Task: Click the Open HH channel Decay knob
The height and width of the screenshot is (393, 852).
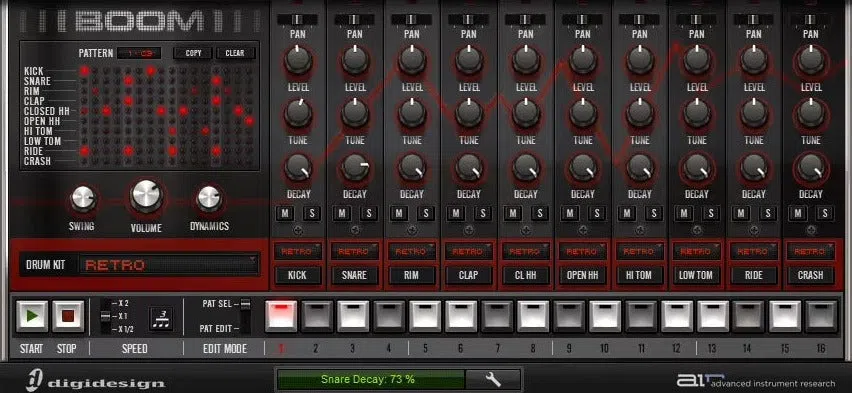Action: (x=583, y=167)
